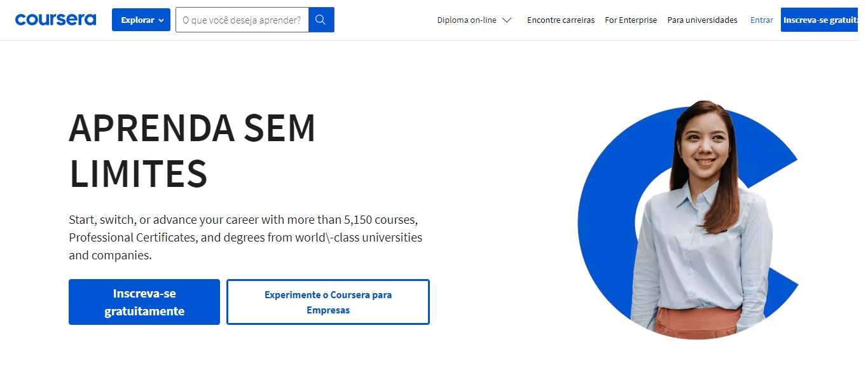Click the APRENDA SEM LIMITES headline
Screen dimensions: 868x391
pyautogui.click(x=193, y=151)
